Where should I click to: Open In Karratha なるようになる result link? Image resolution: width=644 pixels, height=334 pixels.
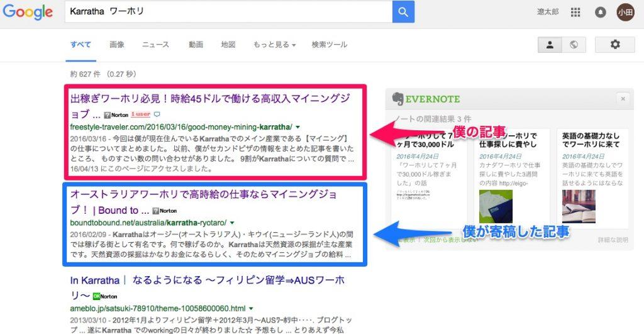(x=208, y=287)
